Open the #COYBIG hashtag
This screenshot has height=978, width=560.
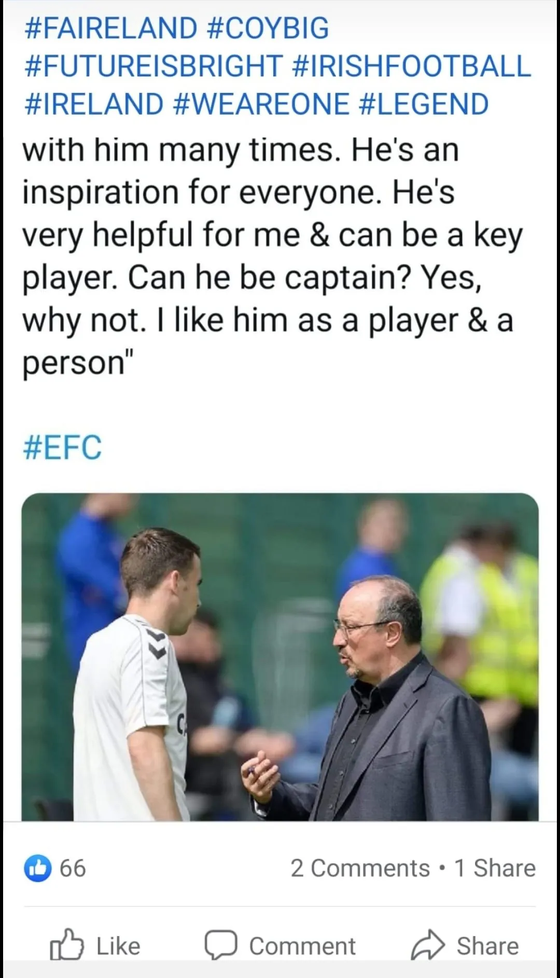268,28
